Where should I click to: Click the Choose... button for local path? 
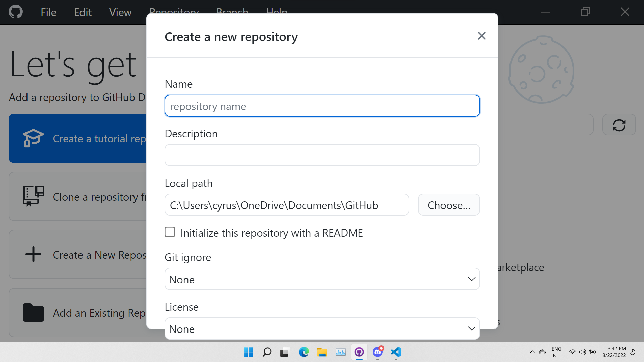tap(448, 205)
